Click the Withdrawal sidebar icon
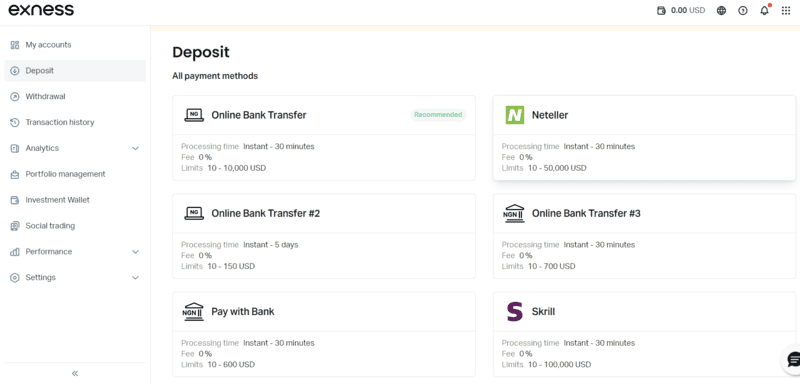800x384 pixels. 15,96
